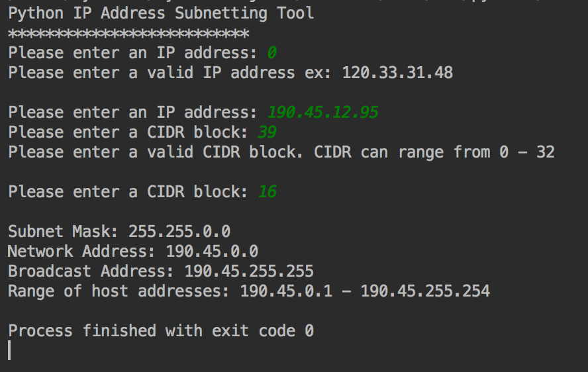Click the row of asterisks separator
The image size is (588, 372).
[x=128, y=34]
